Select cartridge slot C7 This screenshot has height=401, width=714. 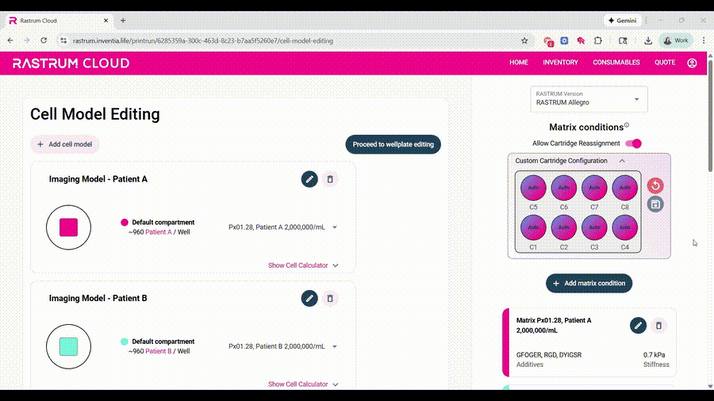[x=594, y=188]
